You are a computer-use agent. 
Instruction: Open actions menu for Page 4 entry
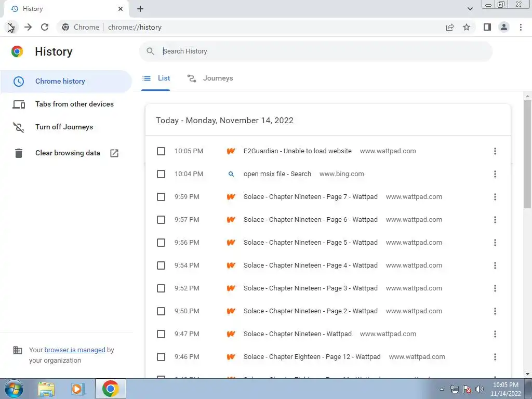click(495, 265)
